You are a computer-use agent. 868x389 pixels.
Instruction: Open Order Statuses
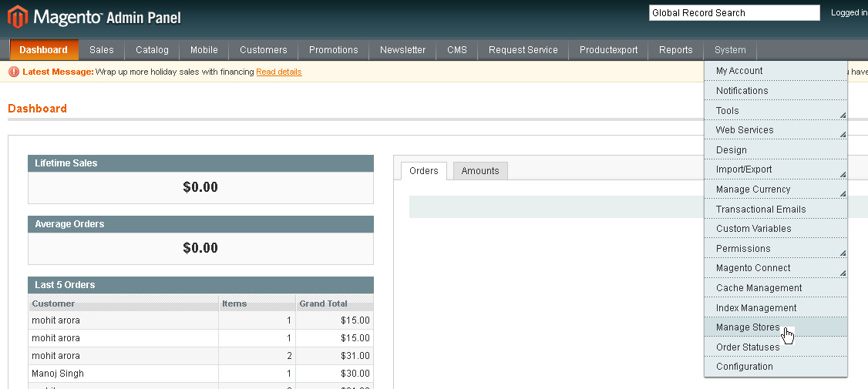(775, 347)
